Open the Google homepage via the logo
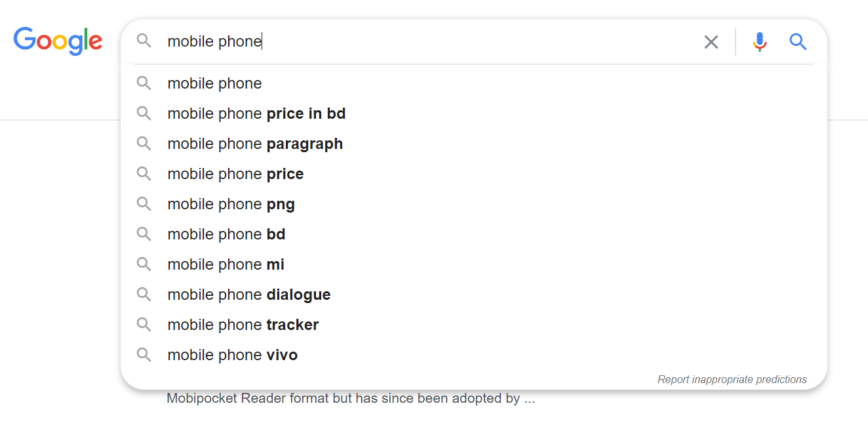The width and height of the screenshot is (868, 431). pos(58,41)
